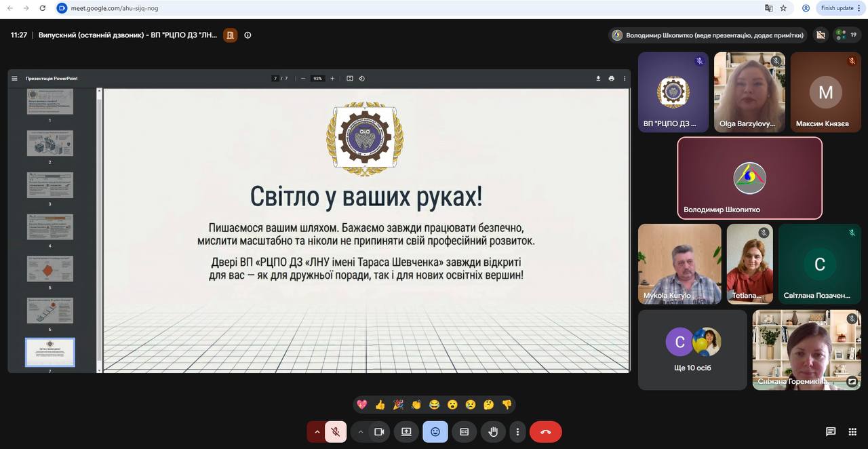
Task: Send the clapping hands reaction
Action: tap(416, 405)
